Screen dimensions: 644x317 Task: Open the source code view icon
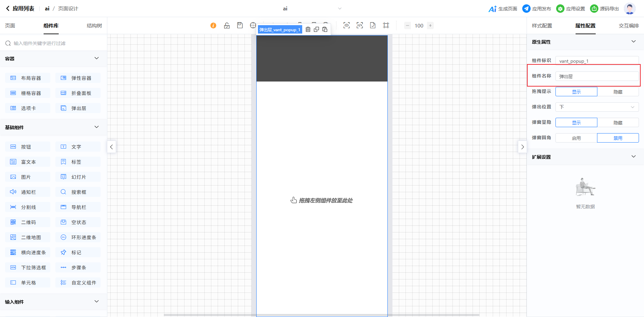click(x=360, y=25)
